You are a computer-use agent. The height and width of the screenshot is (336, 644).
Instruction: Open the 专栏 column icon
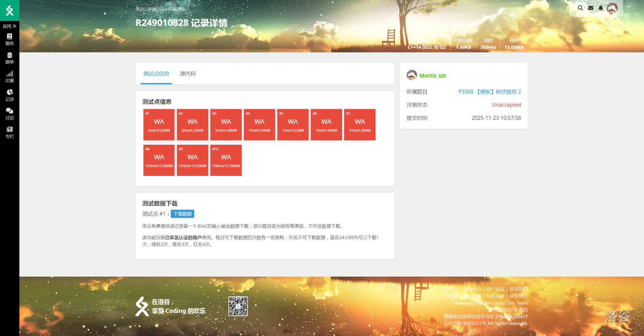coord(9,133)
